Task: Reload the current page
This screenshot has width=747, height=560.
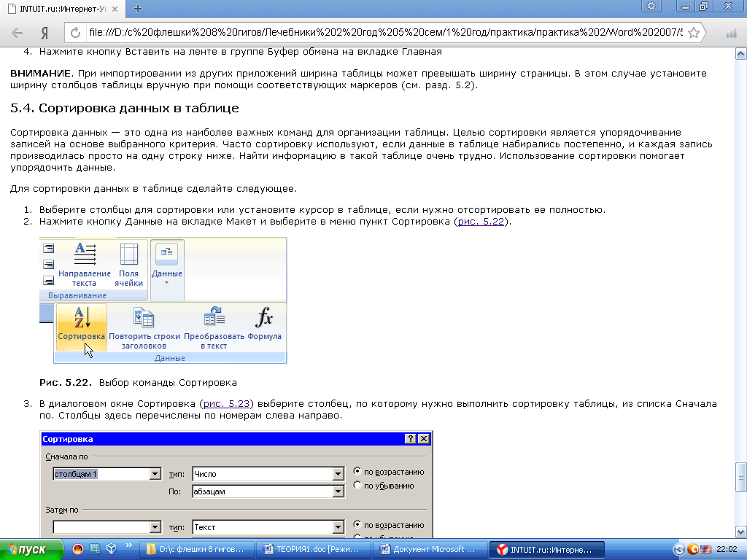Action: click(x=75, y=33)
